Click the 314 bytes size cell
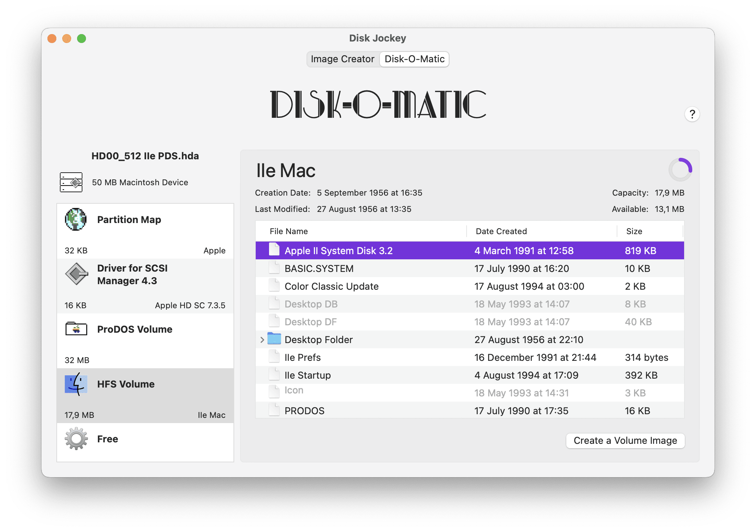Screen dimensions: 756x532 647,358
